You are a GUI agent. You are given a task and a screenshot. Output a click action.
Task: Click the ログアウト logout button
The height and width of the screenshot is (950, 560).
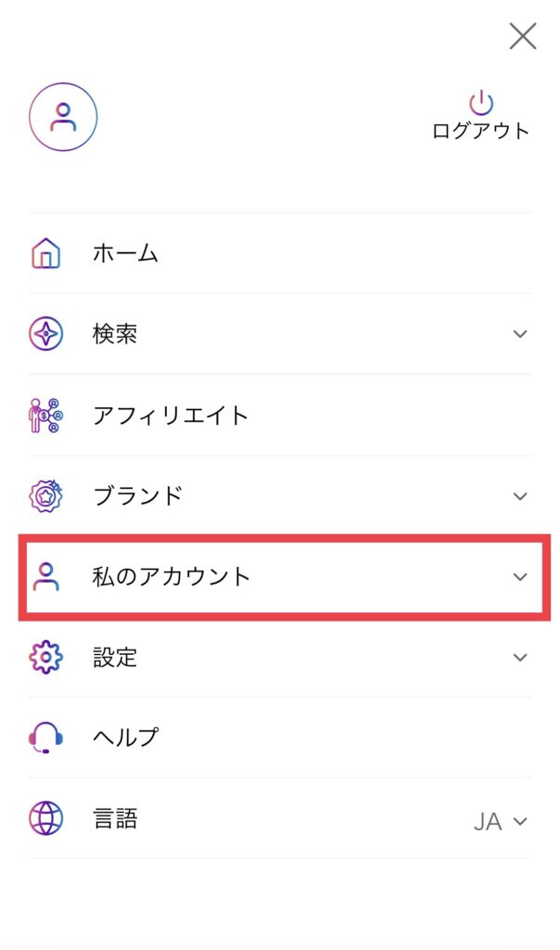point(480,130)
